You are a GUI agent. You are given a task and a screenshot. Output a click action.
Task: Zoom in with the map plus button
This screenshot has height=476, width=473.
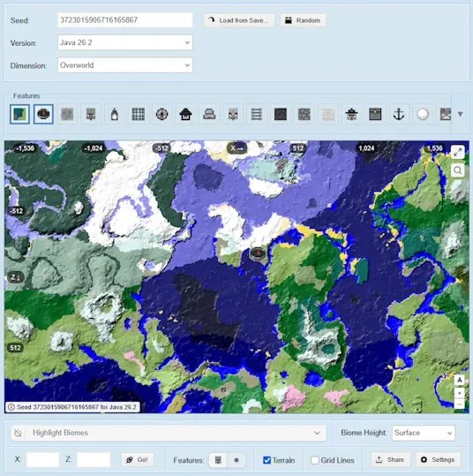(x=460, y=393)
